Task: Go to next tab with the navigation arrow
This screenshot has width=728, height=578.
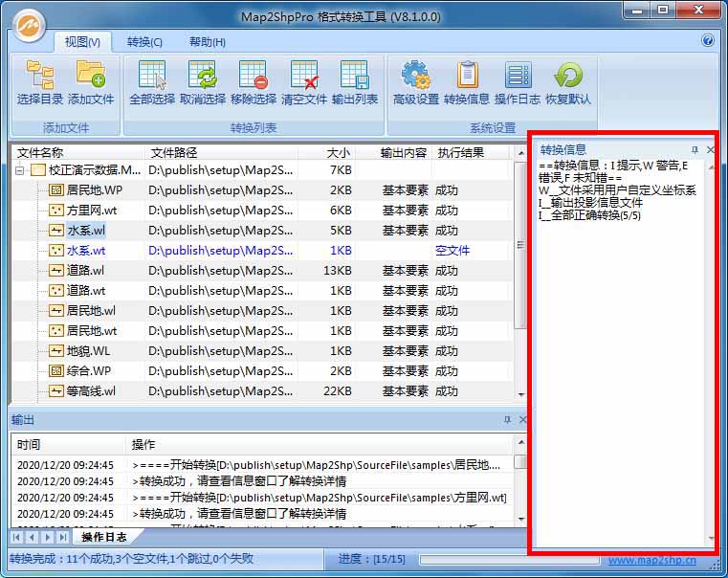Action: (48, 538)
